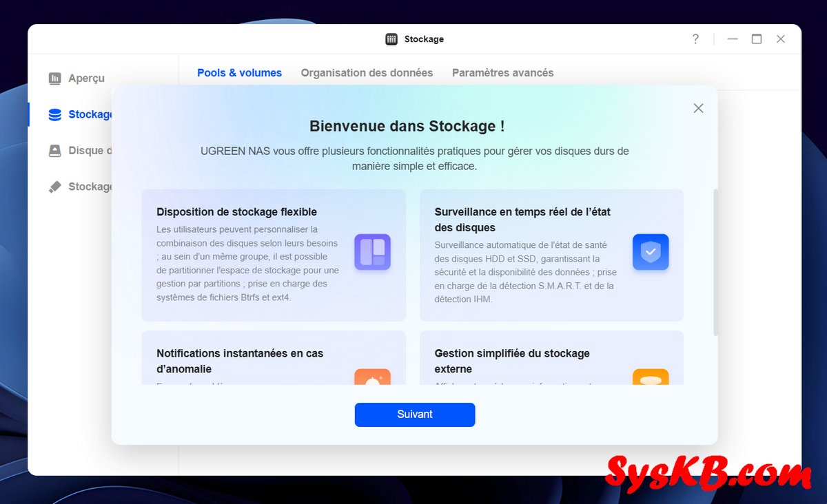
Task: Click the orange notification bell icon
Action: pos(372,377)
